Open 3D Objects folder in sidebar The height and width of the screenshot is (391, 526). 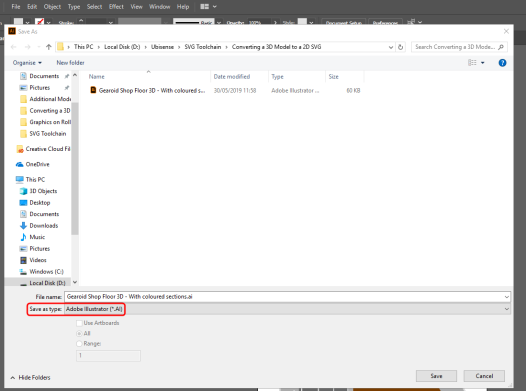pyautogui.click(x=39, y=191)
